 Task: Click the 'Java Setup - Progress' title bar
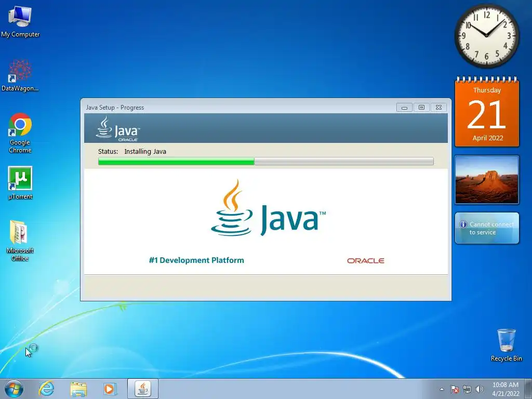pyautogui.click(x=237, y=107)
